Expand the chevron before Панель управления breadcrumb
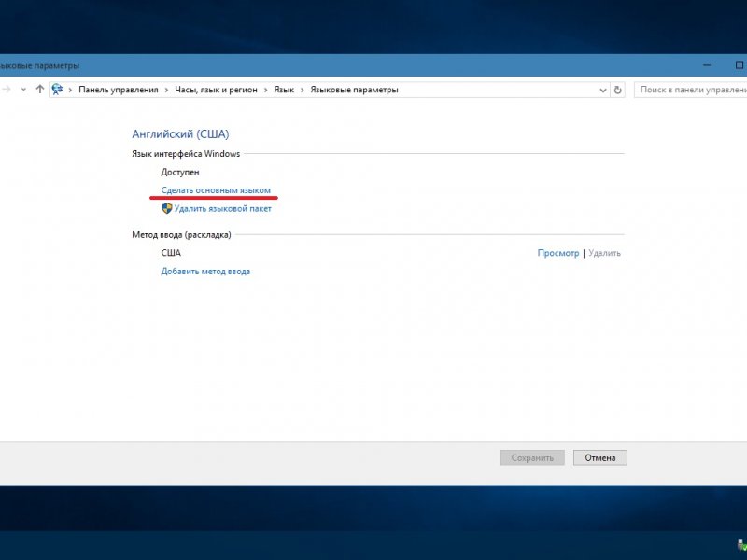747x560 pixels. pos(71,90)
